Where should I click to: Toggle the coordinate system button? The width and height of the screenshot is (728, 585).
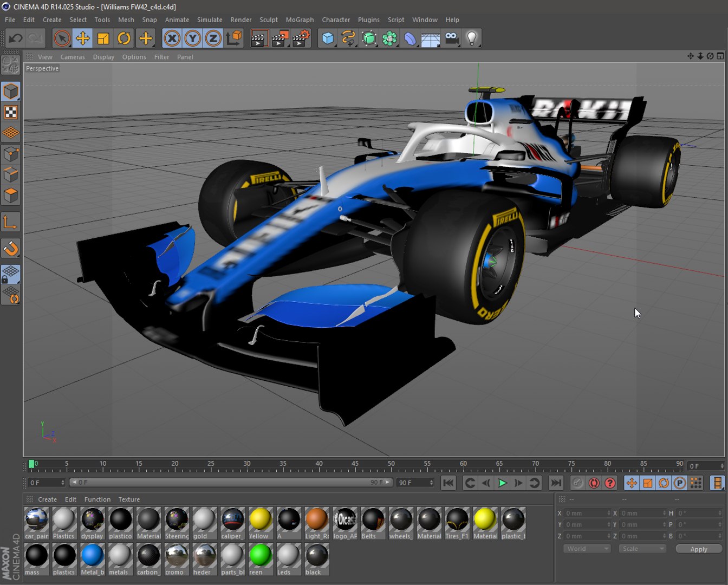point(234,38)
